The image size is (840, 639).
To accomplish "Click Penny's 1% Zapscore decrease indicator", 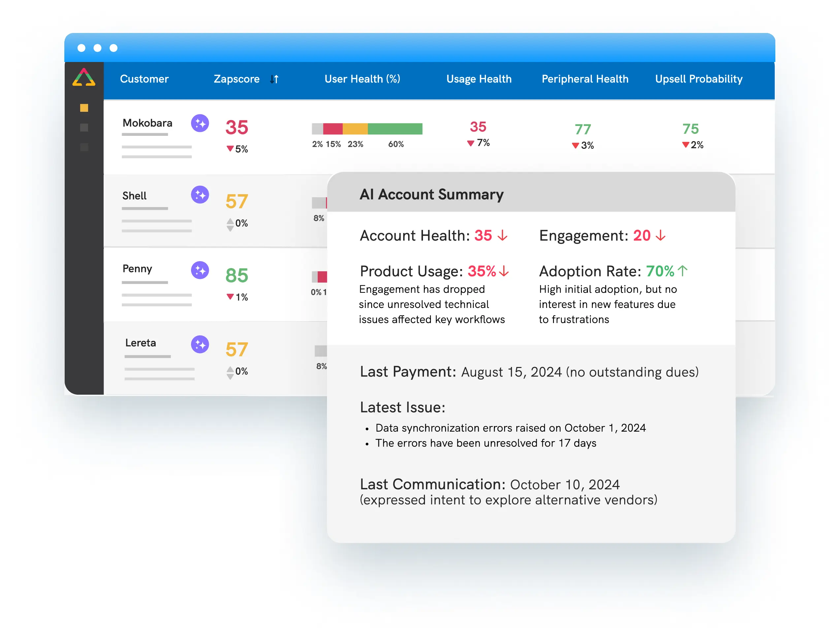I will [x=237, y=297].
